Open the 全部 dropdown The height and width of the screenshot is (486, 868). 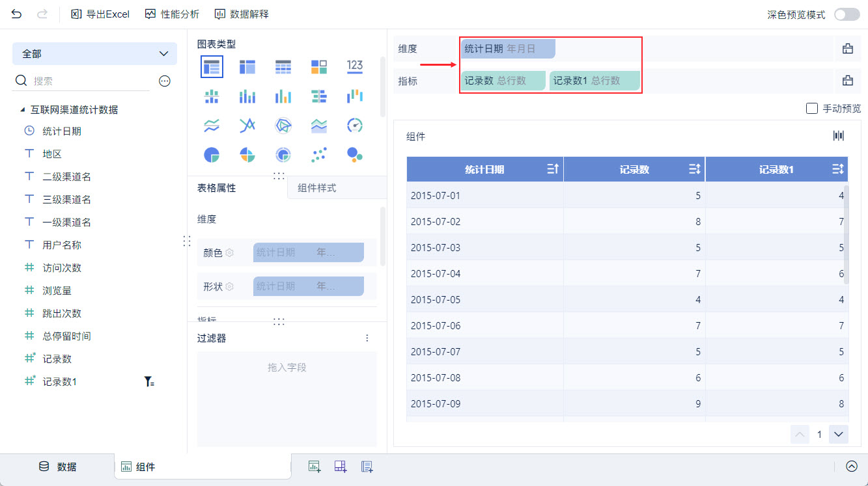pos(94,54)
